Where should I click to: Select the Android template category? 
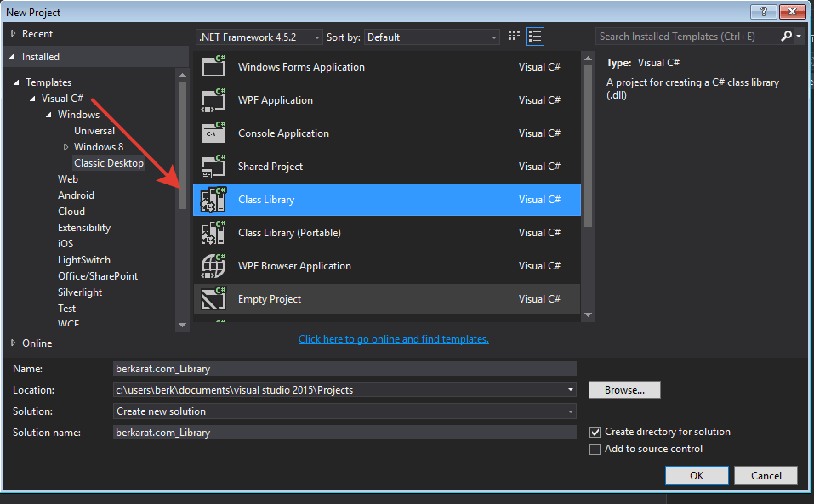click(76, 195)
